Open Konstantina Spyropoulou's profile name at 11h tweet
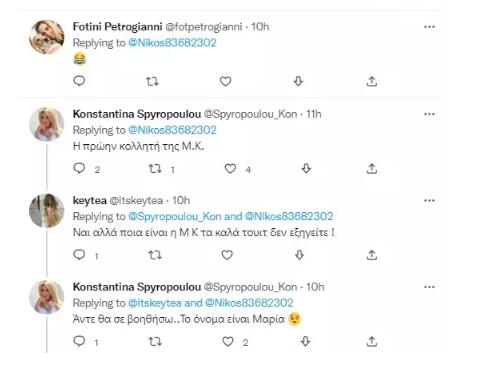The width and height of the screenshot is (501, 367). 137,114
